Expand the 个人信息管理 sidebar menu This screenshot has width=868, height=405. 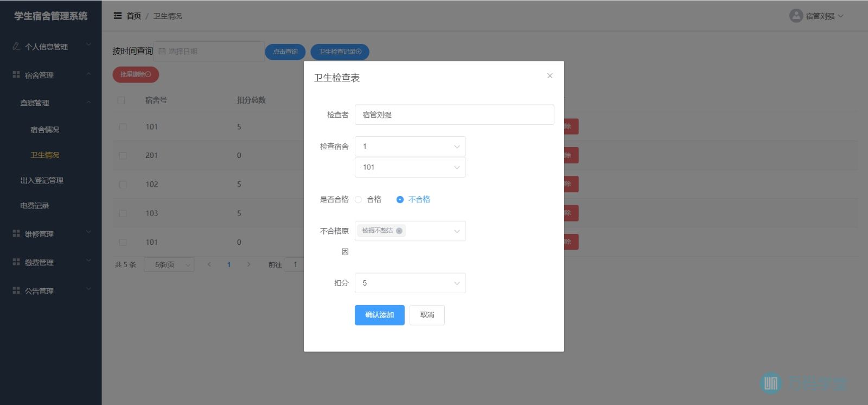tap(50, 46)
